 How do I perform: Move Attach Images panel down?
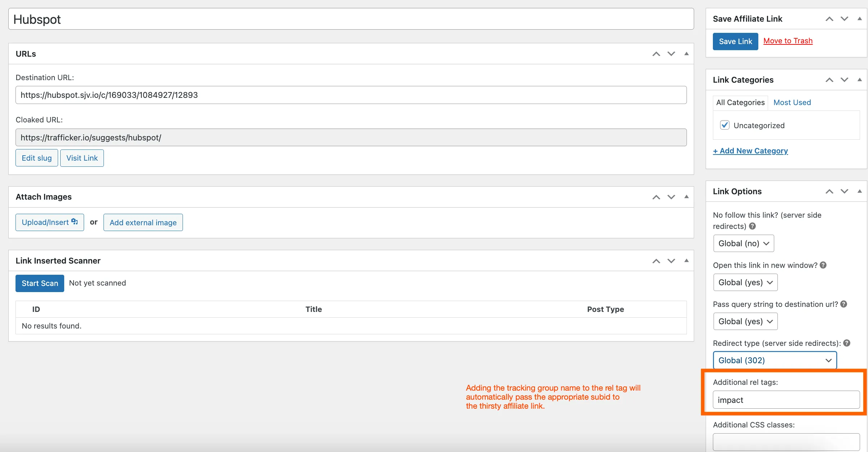coord(671,197)
